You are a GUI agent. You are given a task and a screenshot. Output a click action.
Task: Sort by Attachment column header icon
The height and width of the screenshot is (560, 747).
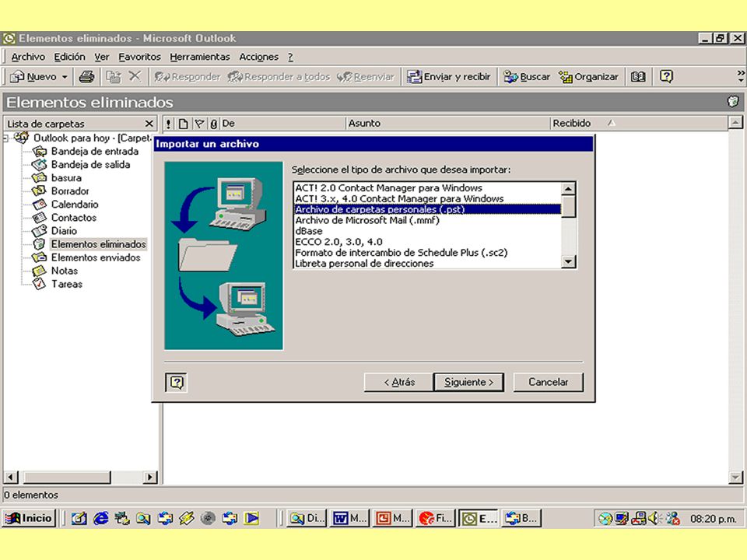(214, 124)
